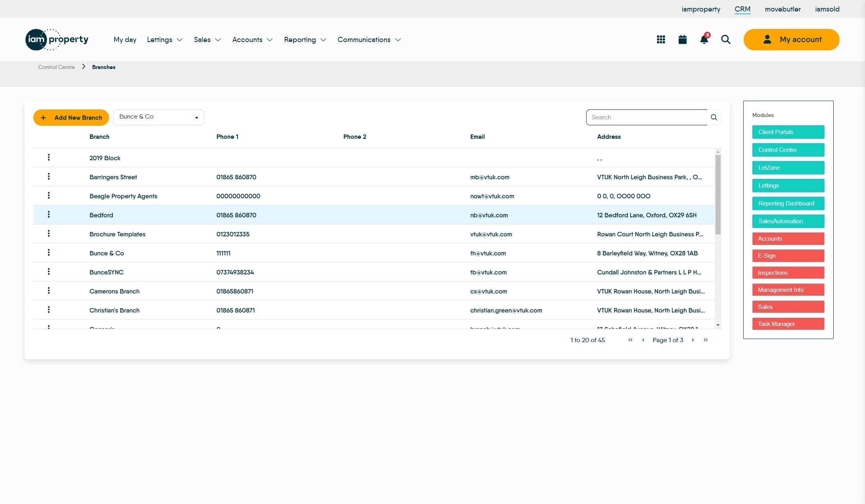Click the branch search submit icon
865x504 pixels.
click(714, 117)
